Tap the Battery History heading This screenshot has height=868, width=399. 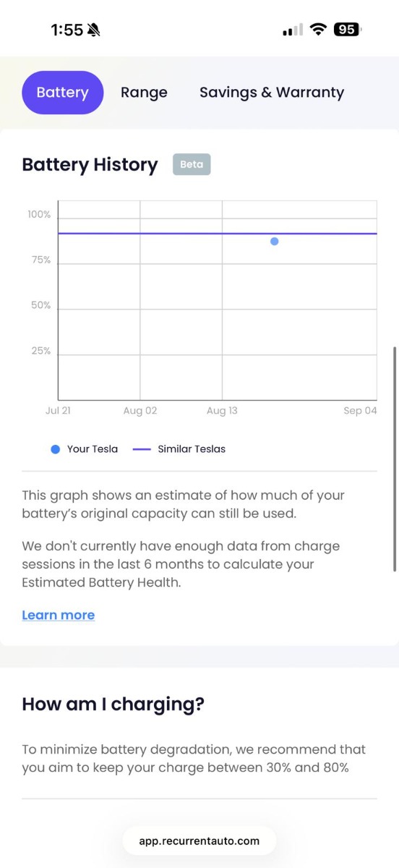click(90, 165)
